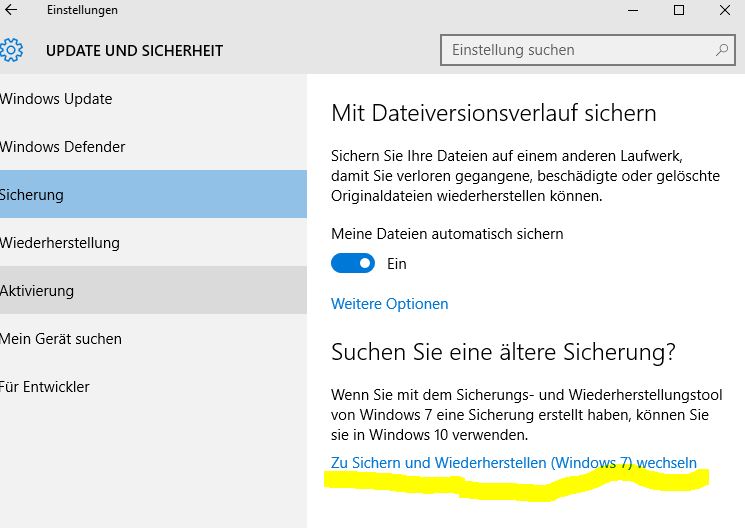This screenshot has width=745, height=528.
Task: Open Mein Gerät suchen section
Action: coord(153,338)
